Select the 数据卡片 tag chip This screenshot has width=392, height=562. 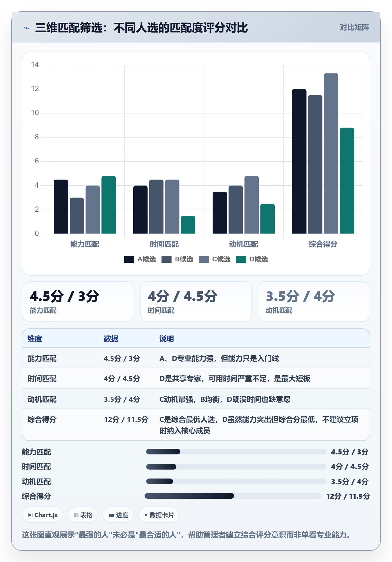pos(159,515)
